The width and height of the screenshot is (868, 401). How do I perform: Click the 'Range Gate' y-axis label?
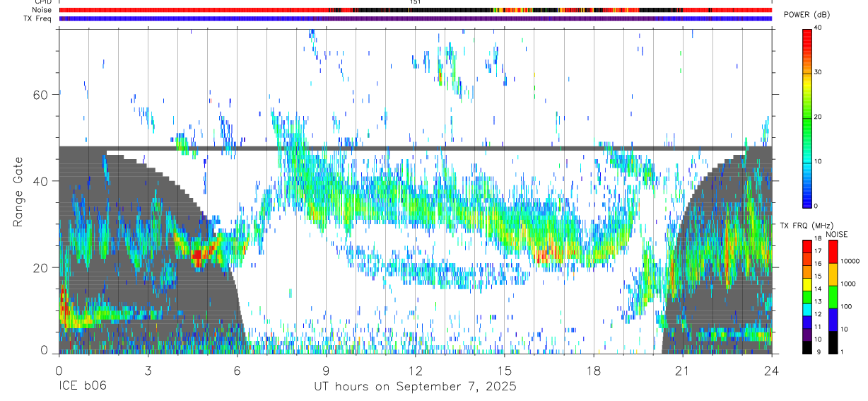(x=18, y=192)
